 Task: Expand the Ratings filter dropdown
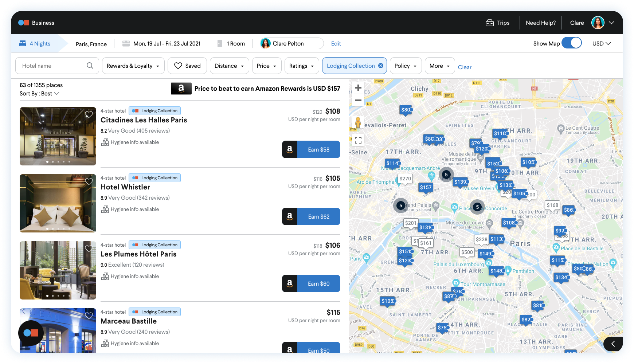pyautogui.click(x=302, y=66)
